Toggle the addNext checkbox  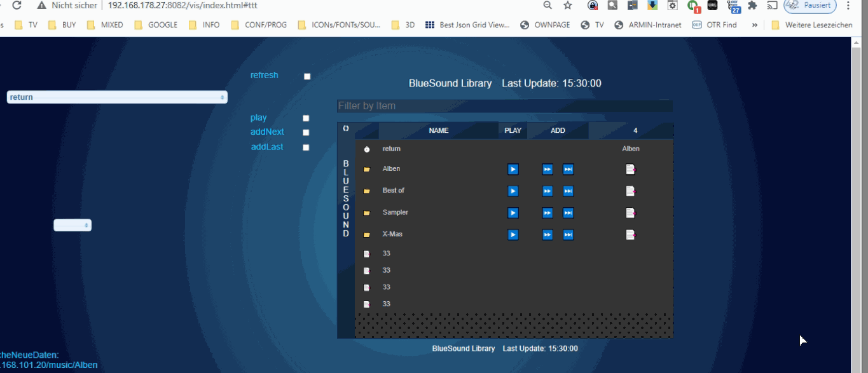[x=306, y=133]
